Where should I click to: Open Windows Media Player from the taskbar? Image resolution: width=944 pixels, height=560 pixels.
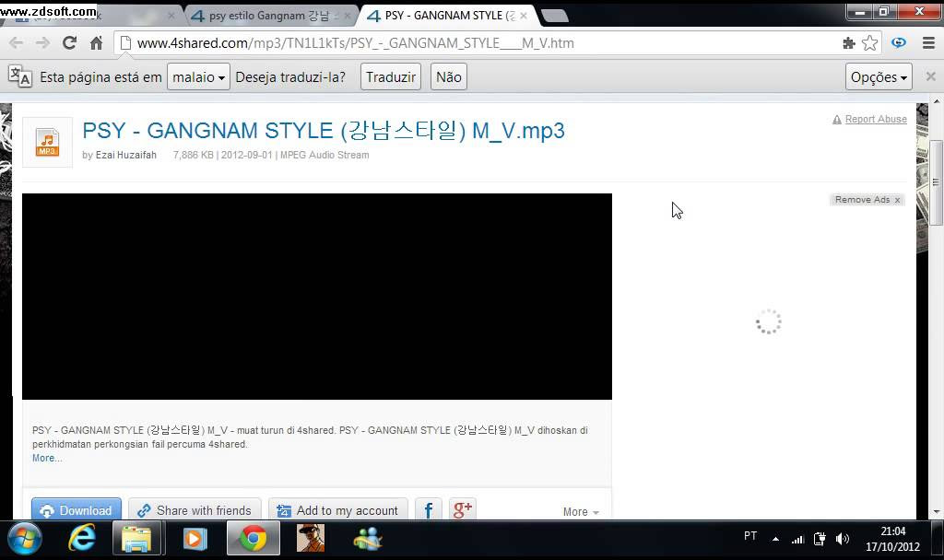click(x=195, y=538)
